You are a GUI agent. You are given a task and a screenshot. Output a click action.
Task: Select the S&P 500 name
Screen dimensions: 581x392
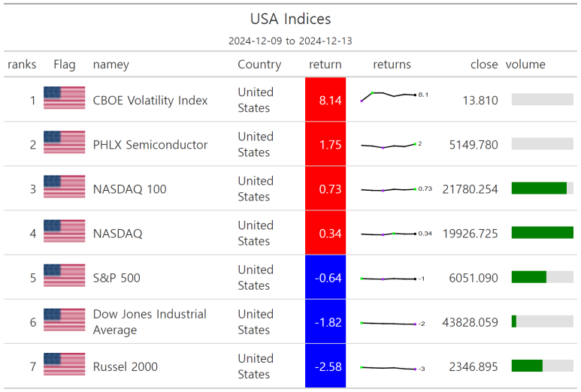pyautogui.click(x=117, y=278)
